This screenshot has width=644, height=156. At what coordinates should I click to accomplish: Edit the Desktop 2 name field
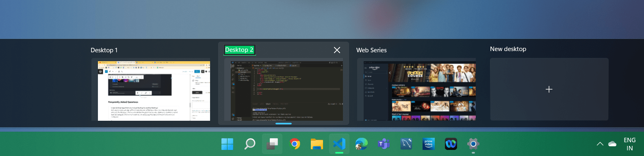[x=239, y=50]
